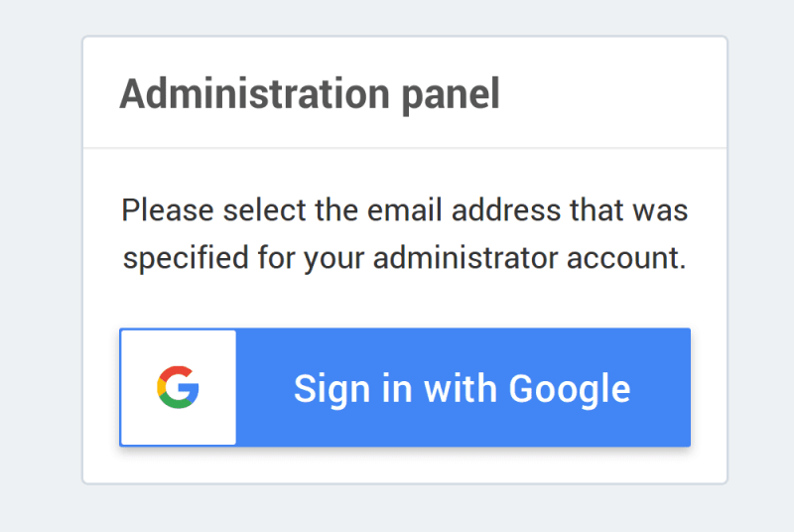Viewport: 794px width, 532px height.
Task: Click the word "with" on the sign-in button
Action: (462, 388)
